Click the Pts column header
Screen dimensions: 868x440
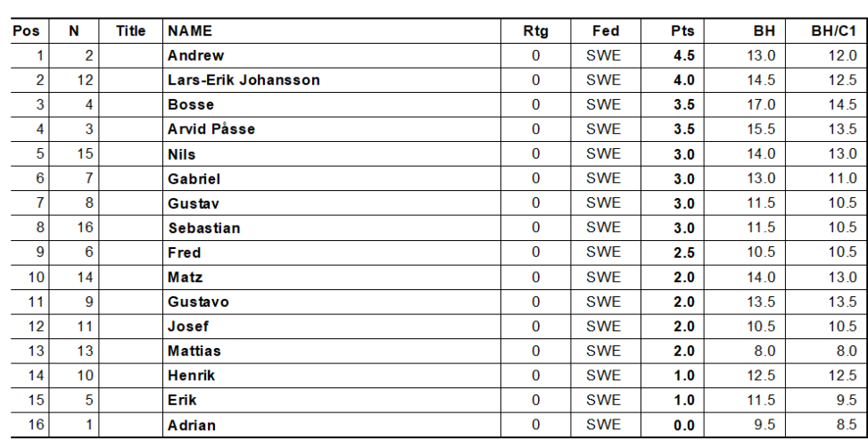[682, 30]
